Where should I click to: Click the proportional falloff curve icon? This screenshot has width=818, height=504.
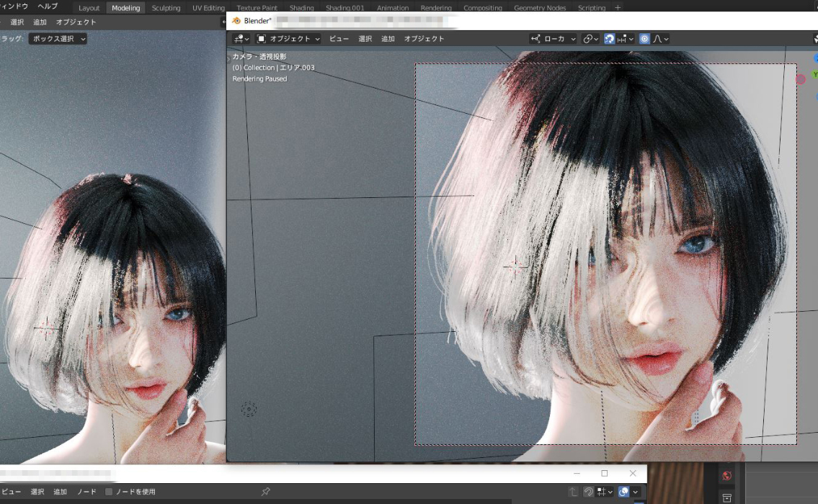click(658, 39)
